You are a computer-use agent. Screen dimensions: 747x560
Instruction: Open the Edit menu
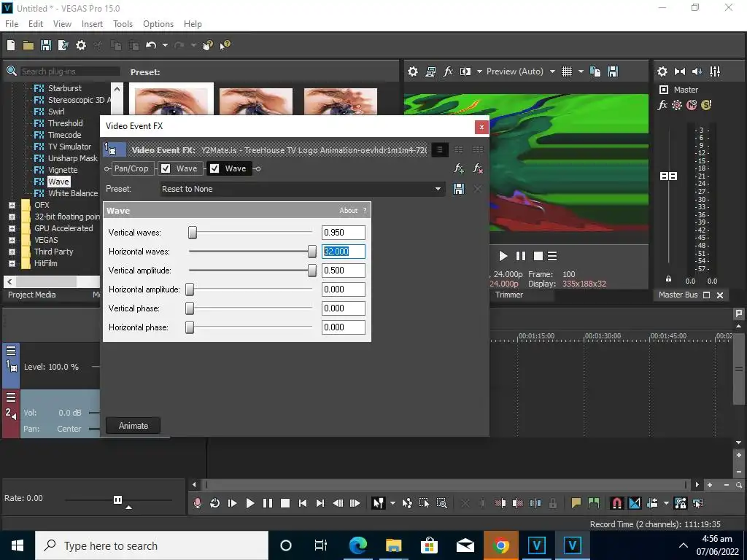36,24
